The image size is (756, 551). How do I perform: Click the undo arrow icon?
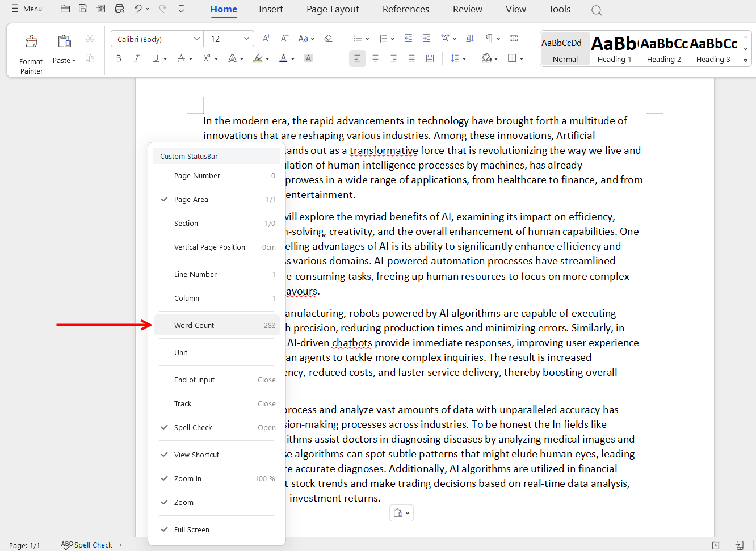click(138, 9)
